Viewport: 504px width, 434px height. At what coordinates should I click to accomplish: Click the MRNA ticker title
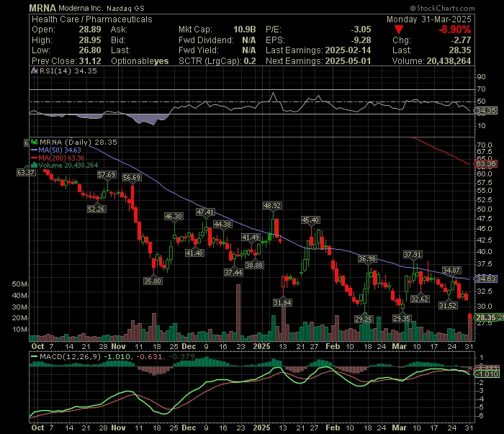pyautogui.click(x=42, y=8)
